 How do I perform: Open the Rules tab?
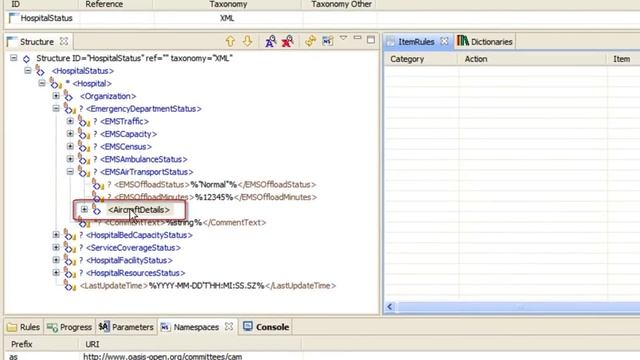click(x=24, y=327)
